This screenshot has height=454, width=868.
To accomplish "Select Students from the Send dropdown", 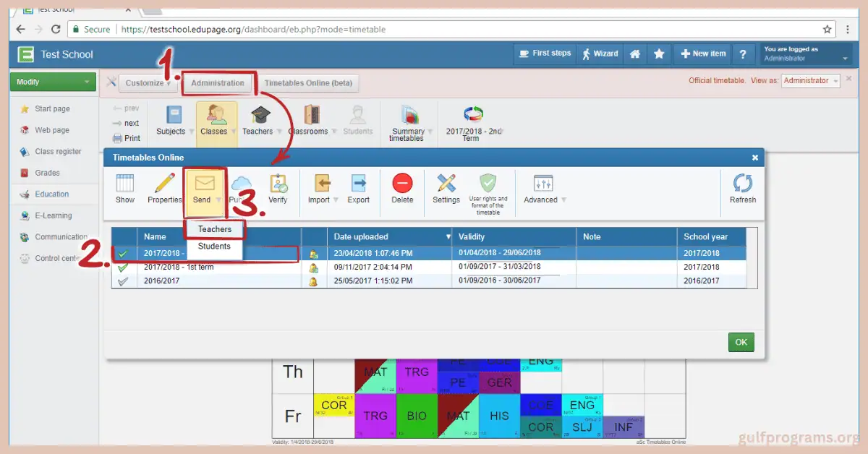I will 213,246.
